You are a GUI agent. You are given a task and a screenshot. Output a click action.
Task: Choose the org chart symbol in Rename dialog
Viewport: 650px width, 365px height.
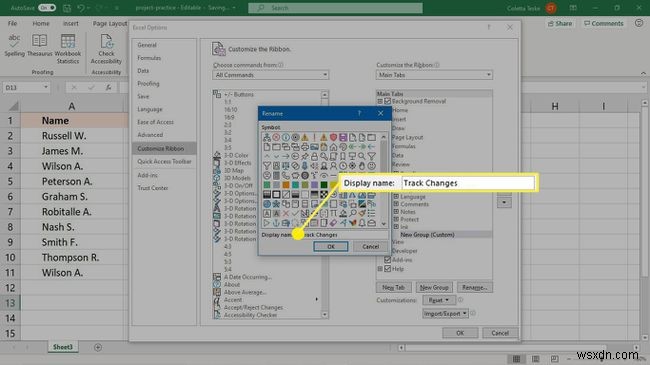click(x=267, y=137)
